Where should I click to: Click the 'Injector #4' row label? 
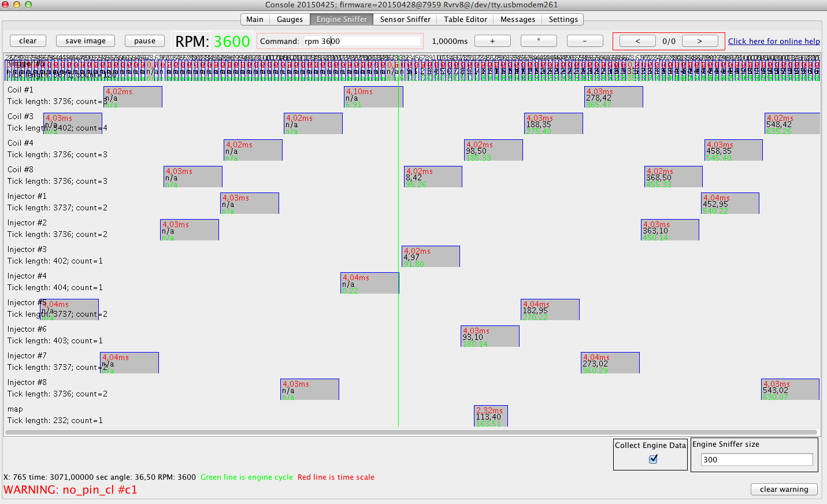pos(27,276)
